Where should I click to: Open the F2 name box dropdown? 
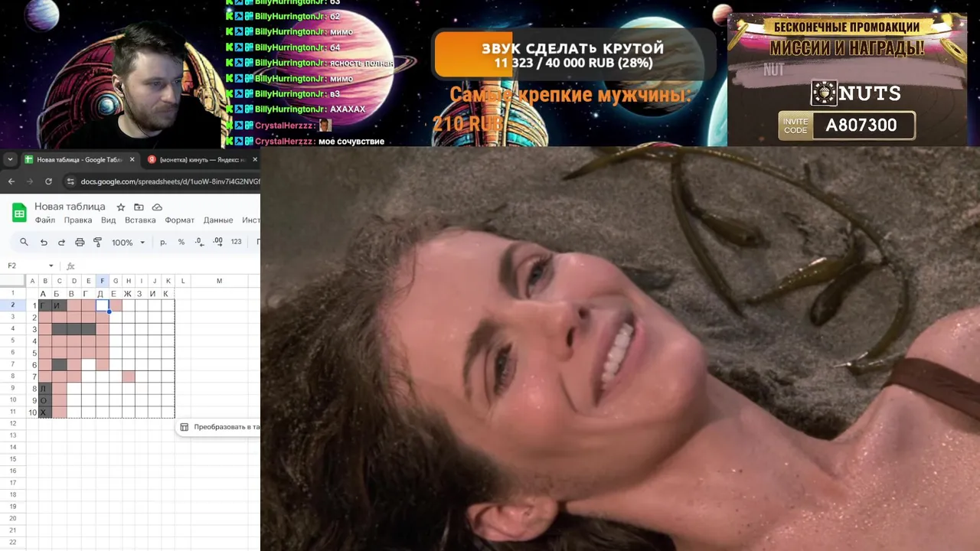[x=51, y=266]
